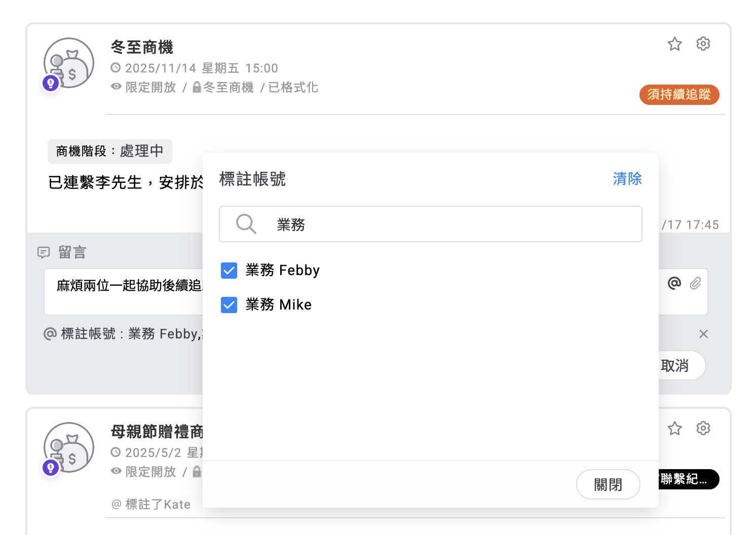Click the eye icon beside 限定開放
This screenshot has height=535, width=756.
(116, 87)
